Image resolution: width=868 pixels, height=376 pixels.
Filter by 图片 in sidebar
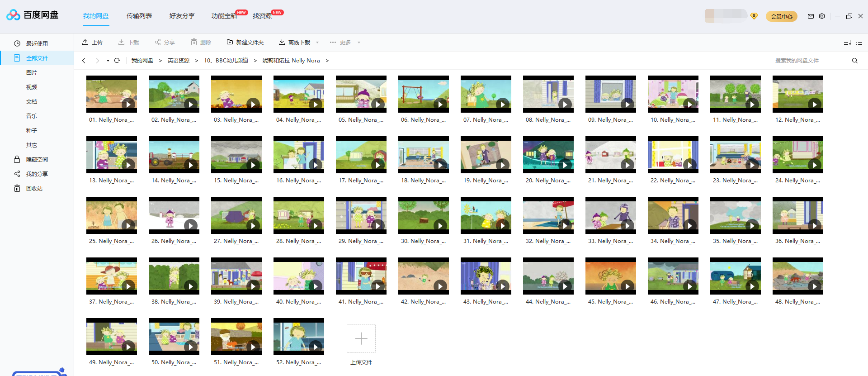tap(32, 72)
